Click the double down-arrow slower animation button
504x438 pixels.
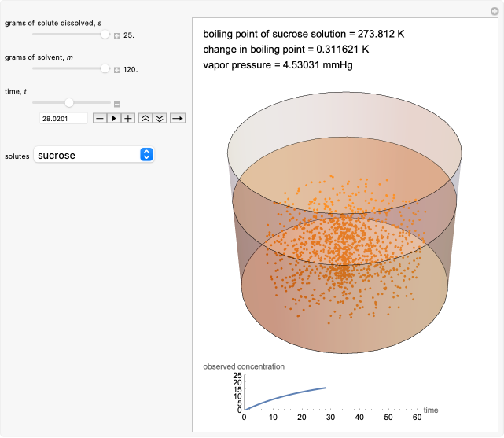159,118
